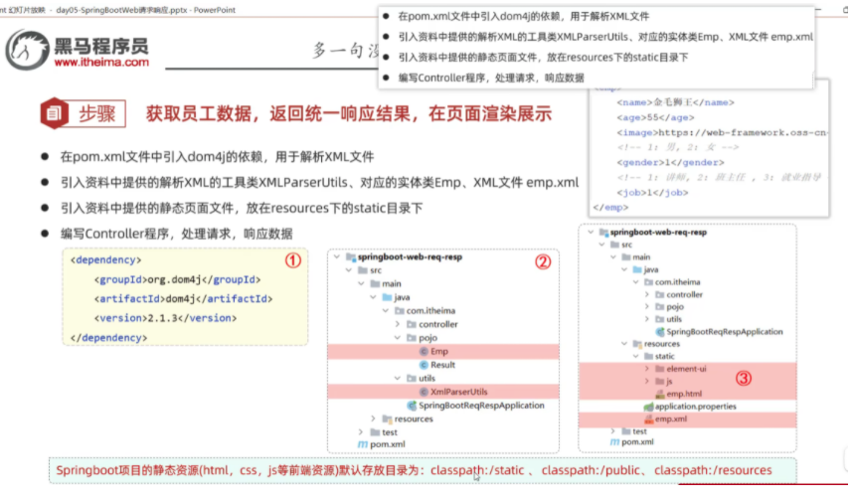Click the opening <dependency> tag line
The width and height of the screenshot is (855, 504).
tap(105, 260)
